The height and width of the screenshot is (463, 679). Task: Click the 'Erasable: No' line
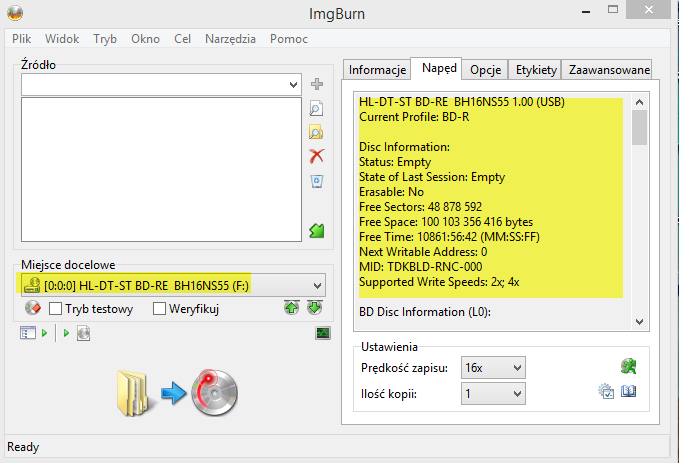click(x=391, y=192)
